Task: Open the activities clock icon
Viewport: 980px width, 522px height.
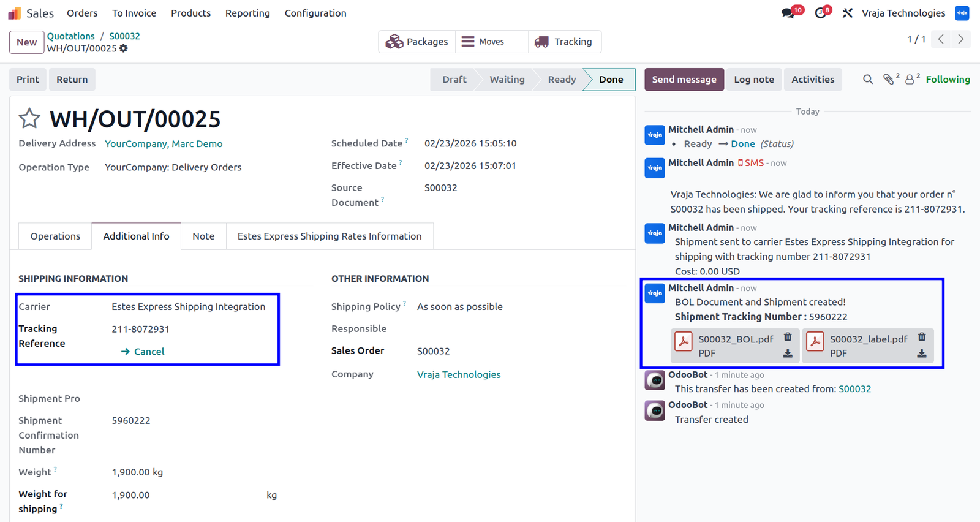Action: [821, 13]
